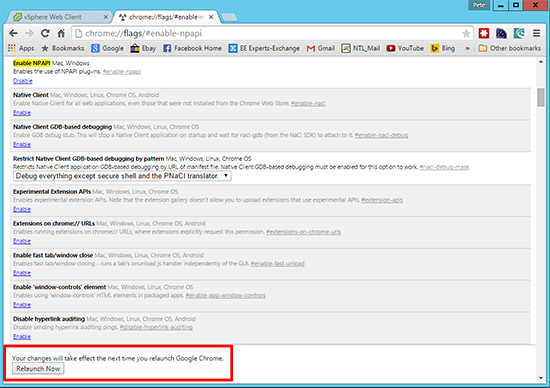The width and height of the screenshot is (550, 388).
Task: Click the address bar URL field
Action: (272, 33)
